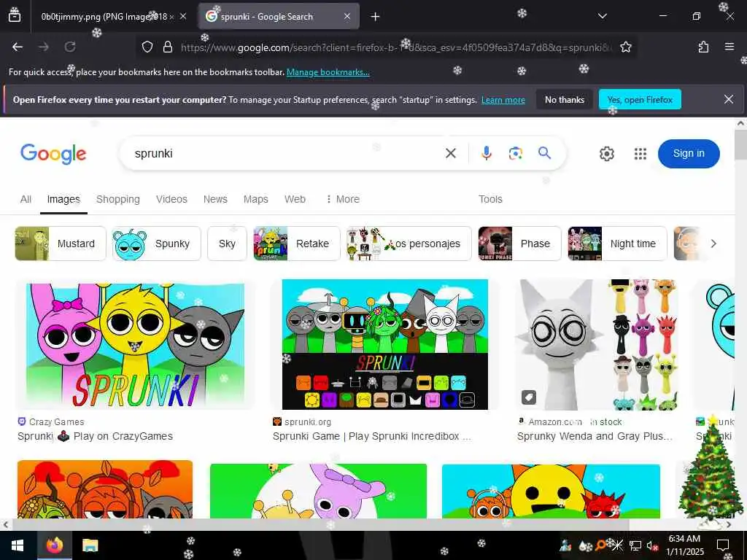Image resolution: width=747 pixels, height=560 pixels.
Task: Open the Learn more link
Action: click(503, 100)
